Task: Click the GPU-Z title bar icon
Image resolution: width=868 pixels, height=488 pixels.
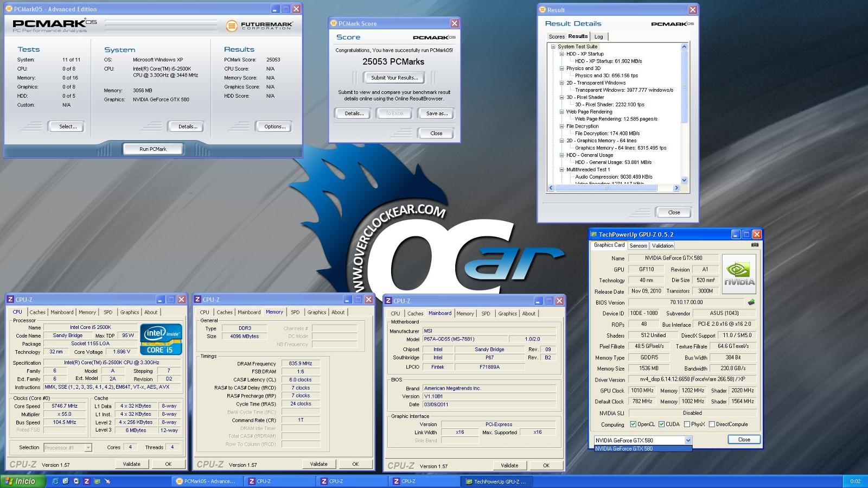Action: coord(593,235)
